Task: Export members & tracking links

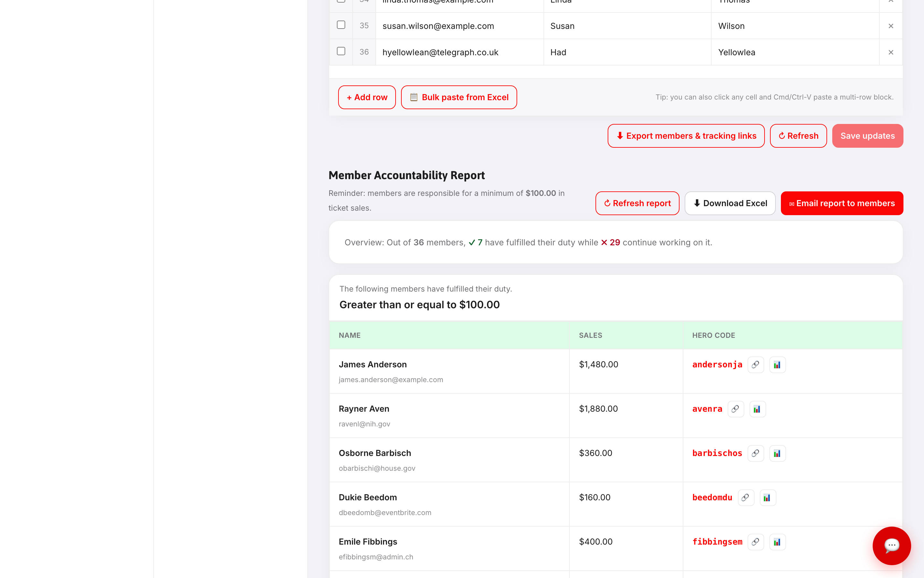Action: pos(686,136)
